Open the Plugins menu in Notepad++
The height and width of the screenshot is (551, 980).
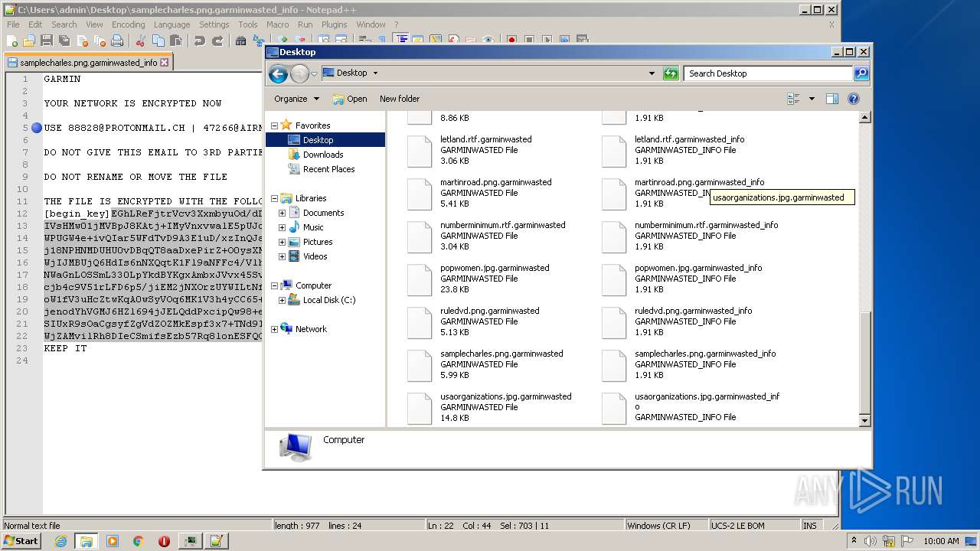[334, 24]
